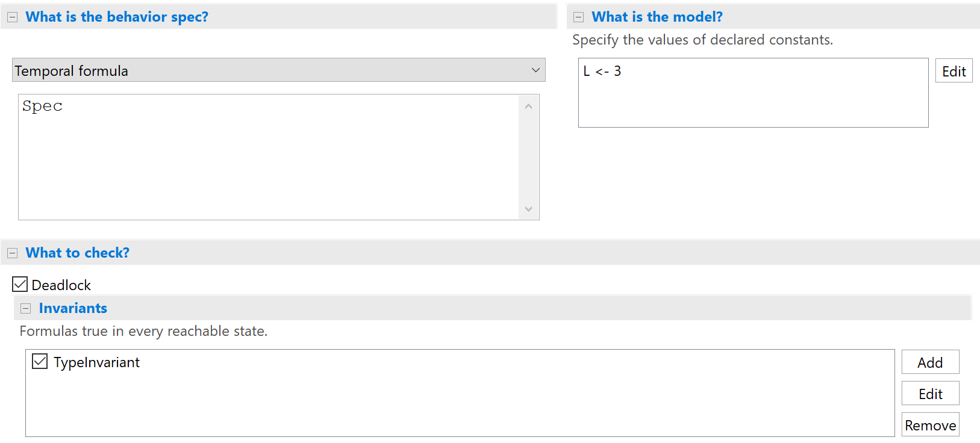980x443 pixels.
Task: Remove the selected invariant
Action: pos(930,425)
